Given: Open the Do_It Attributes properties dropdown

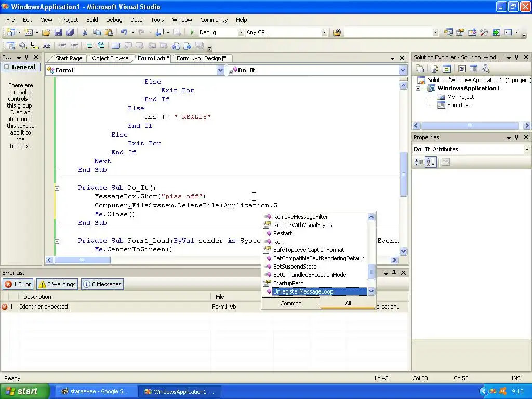Looking at the screenshot, I should [x=527, y=149].
